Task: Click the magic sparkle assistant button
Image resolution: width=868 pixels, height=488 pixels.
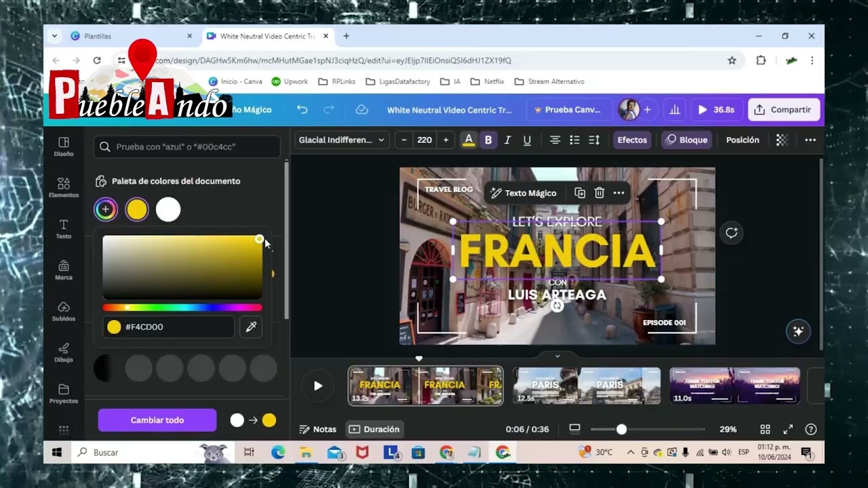Action: pyautogui.click(x=798, y=331)
